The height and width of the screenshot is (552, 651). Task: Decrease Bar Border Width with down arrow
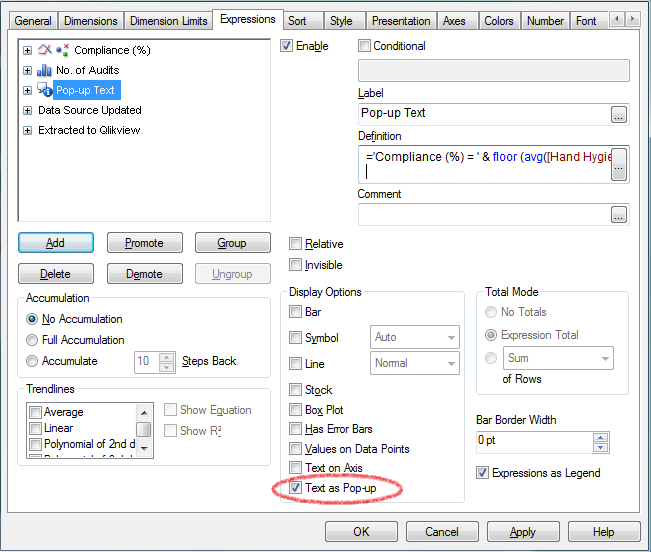coord(600,447)
